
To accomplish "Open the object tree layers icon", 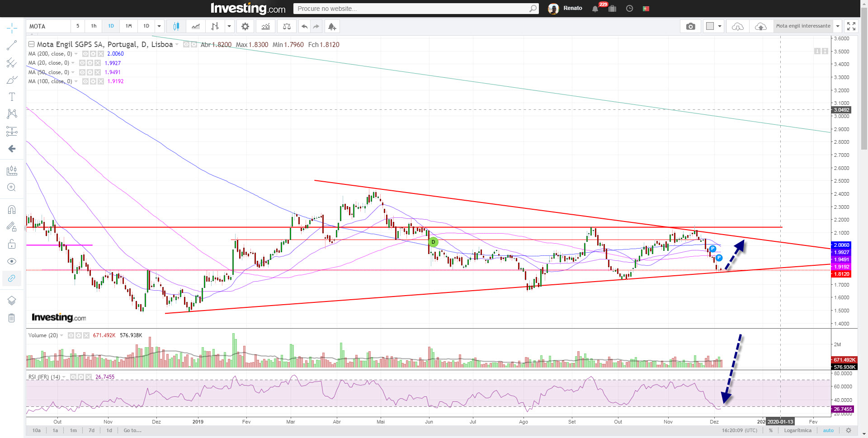I will click(x=12, y=301).
